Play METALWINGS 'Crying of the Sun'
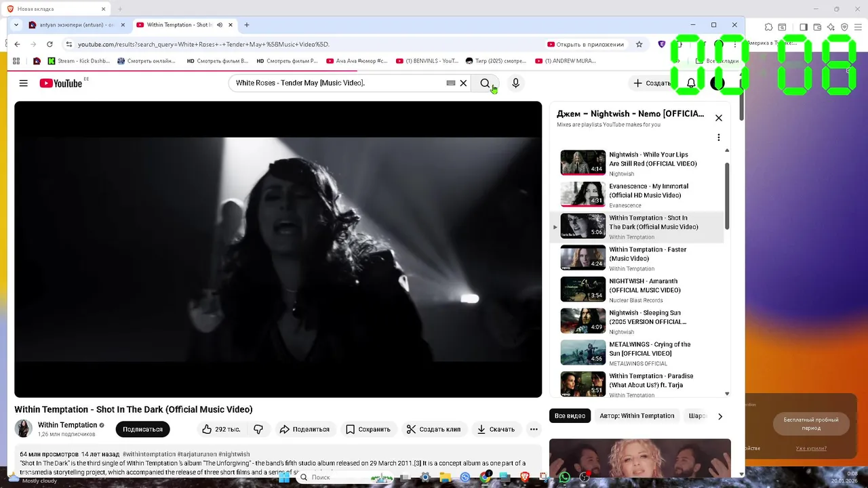Screen dimensions: 868x488 [x=636, y=352]
